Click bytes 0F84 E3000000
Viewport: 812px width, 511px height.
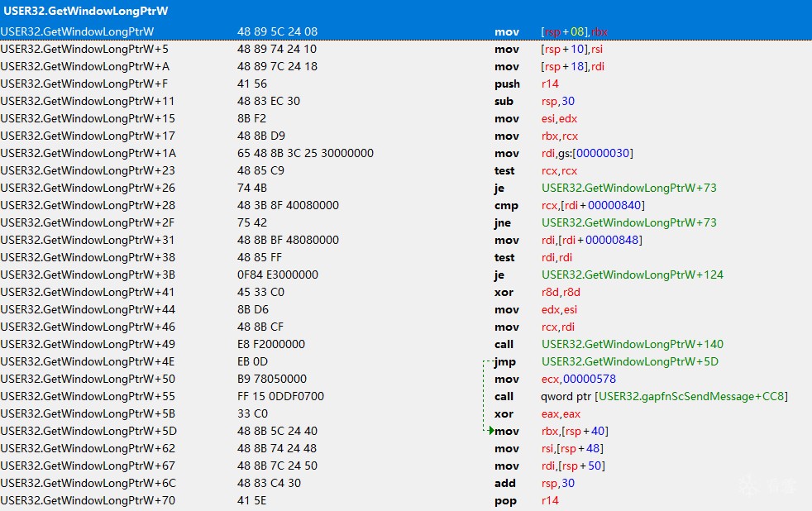click(x=278, y=275)
